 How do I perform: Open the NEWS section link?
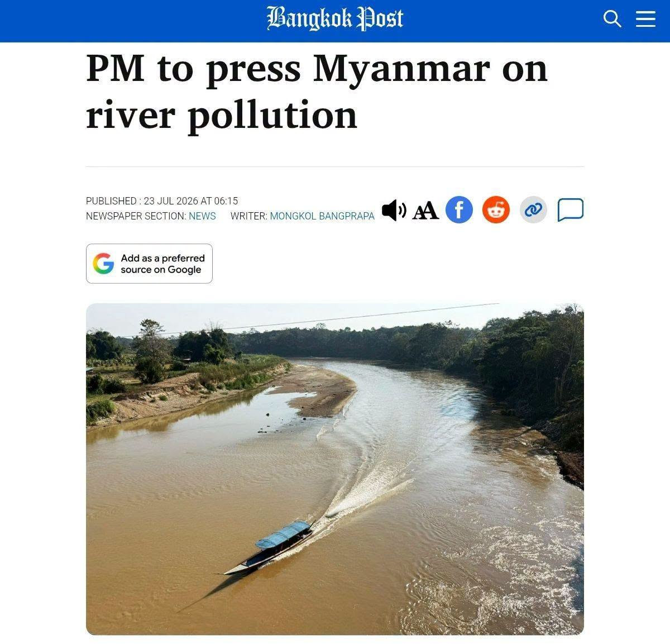tap(202, 216)
